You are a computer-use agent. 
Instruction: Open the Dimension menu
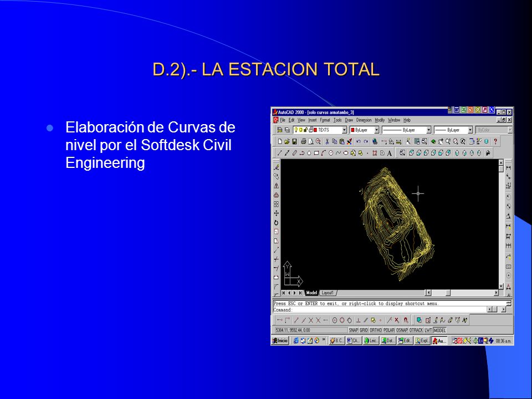click(x=364, y=120)
